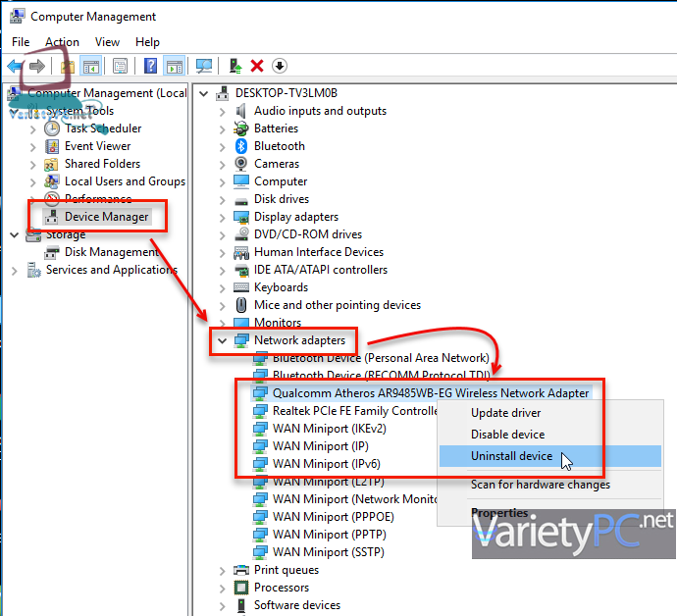Expand the Audio inputs and outputs node
This screenshot has width=677, height=616.
(222, 112)
